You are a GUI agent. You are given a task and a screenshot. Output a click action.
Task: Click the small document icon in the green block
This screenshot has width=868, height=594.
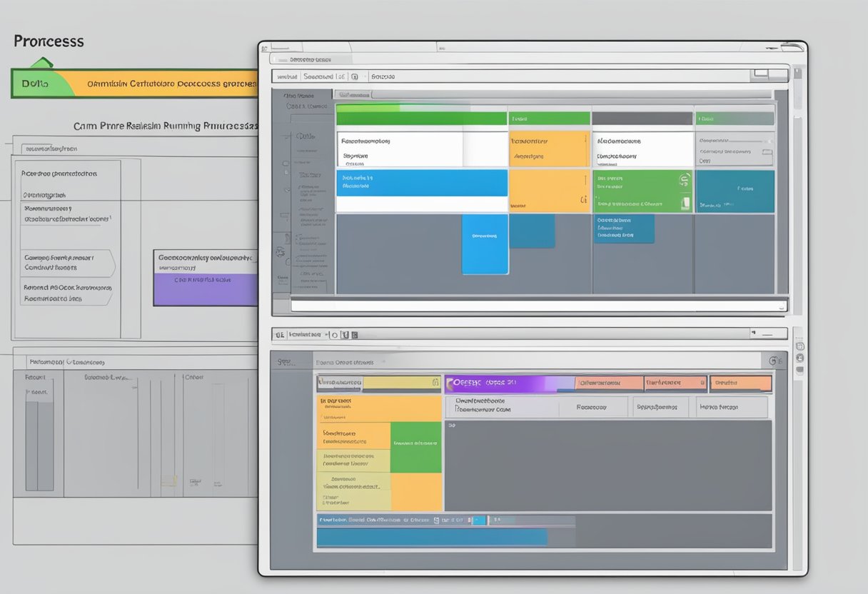[x=685, y=203]
